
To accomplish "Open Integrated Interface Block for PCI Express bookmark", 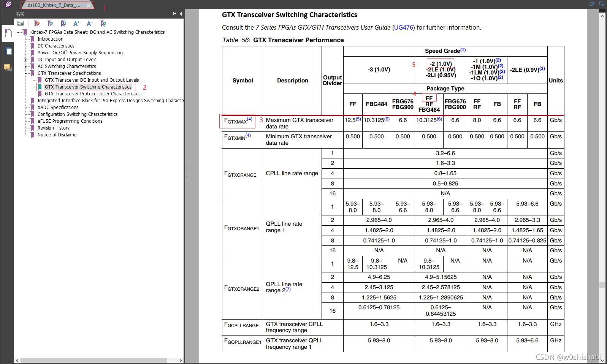I will coord(110,101).
